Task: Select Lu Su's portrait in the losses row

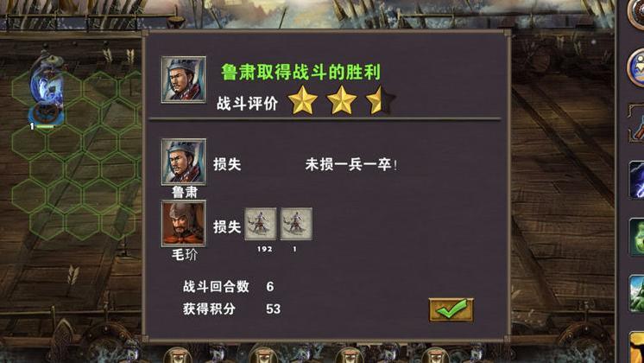Action: coord(184,162)
